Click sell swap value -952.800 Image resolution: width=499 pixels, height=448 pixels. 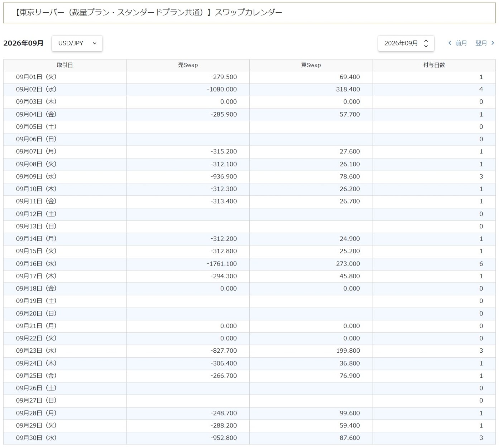click(x=224, y=438)
